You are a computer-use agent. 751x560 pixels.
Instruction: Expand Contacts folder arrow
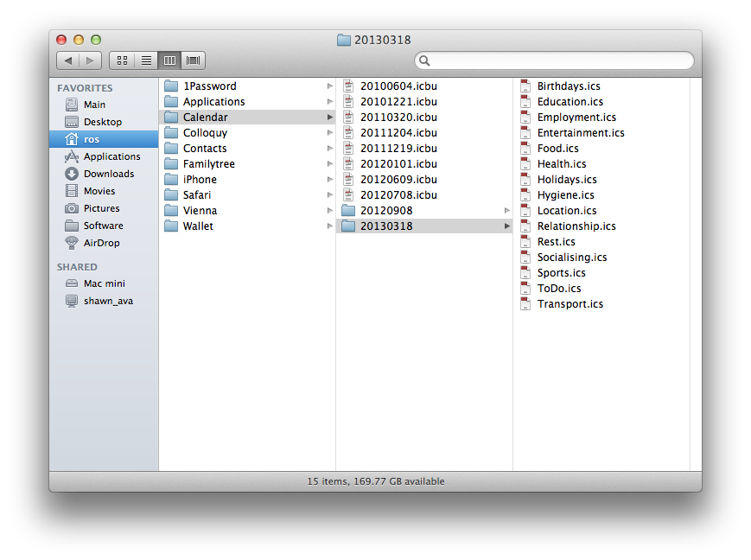pyautogui.click(x=329, y=149)
